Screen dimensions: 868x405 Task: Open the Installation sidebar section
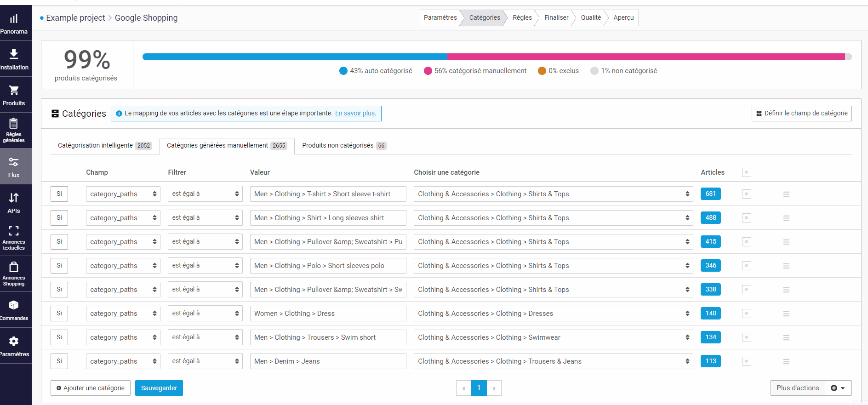point(14,59)
